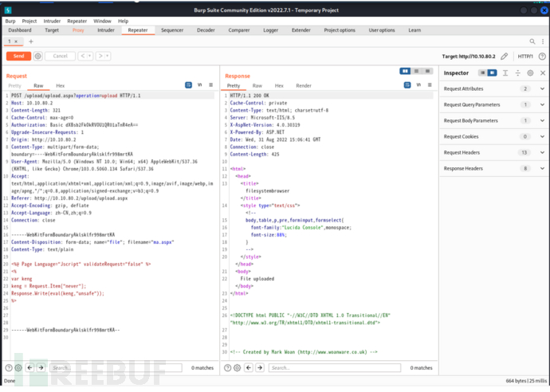
Task: Open Response pane hamburger menu
Action: [x=430, y=84]
